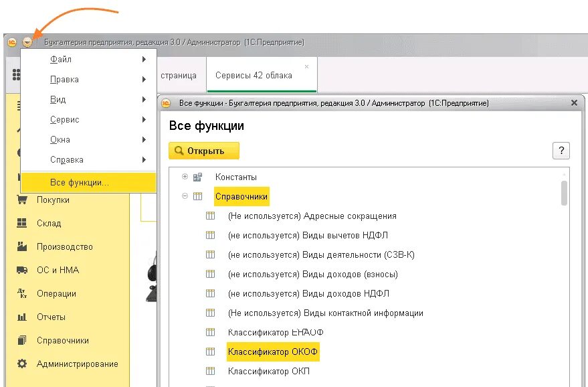This screenshot has height=387, width=588.
Task: Click icon beside Классификатор ЕНАОФ row
Action: coord(210,332)
